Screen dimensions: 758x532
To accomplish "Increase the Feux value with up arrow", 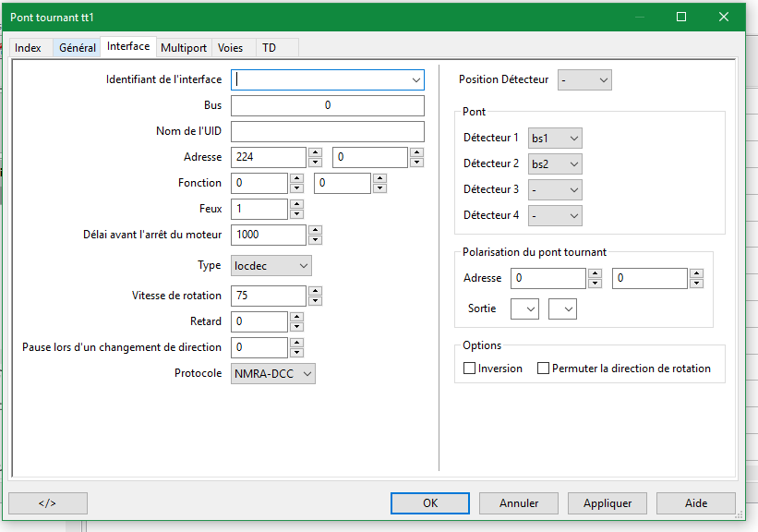I will (x=296, y=204).
